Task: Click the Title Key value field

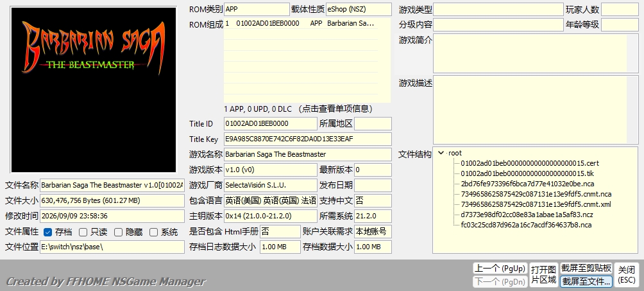Action: (308, 139)
